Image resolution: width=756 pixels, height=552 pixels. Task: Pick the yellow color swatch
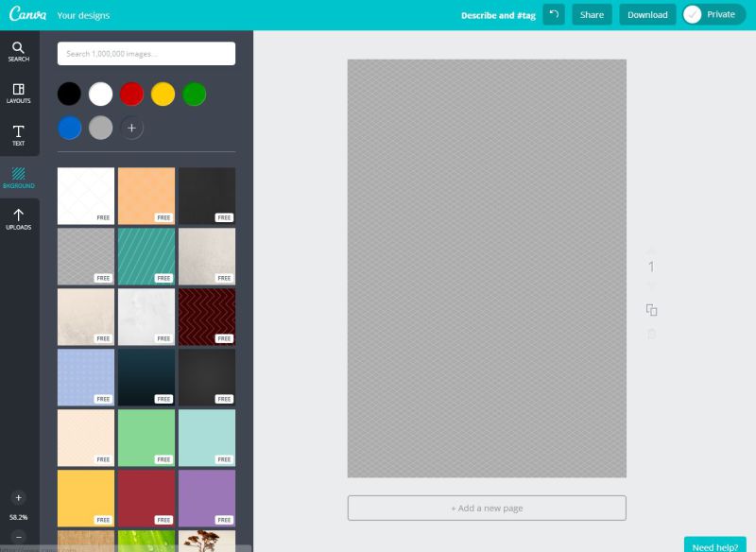pos(163,94)
